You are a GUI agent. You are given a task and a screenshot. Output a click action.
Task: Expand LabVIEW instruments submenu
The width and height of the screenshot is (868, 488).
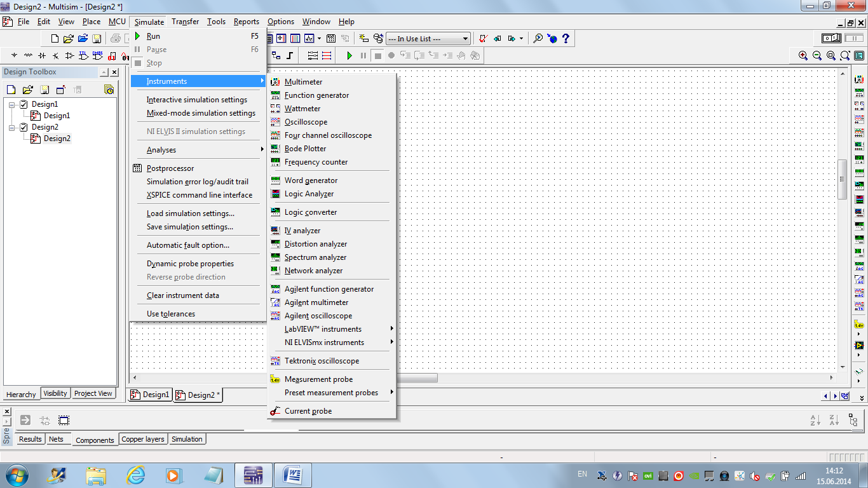pos(332,329)
